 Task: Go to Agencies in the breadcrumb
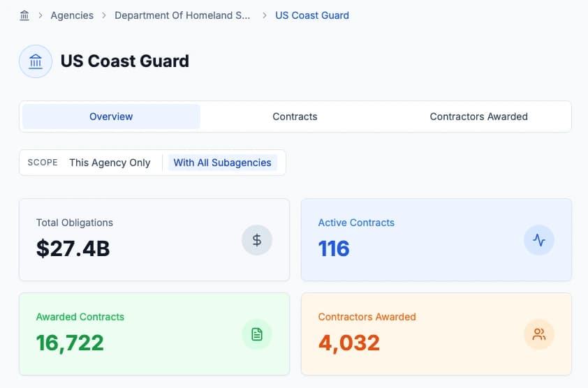coord(72,15)
